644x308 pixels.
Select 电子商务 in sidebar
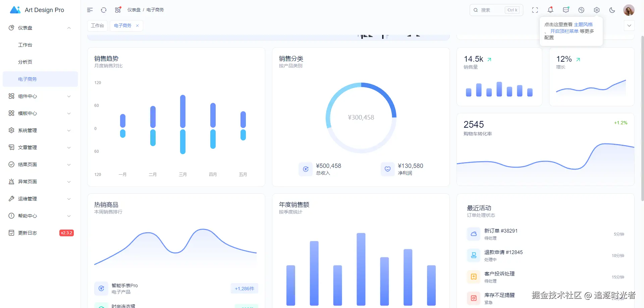coord(40,79)
